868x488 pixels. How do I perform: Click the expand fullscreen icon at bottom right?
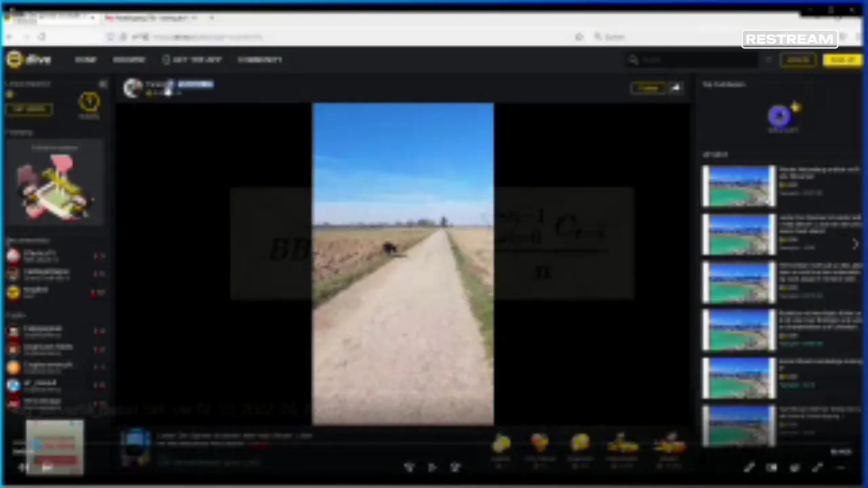coord(817,467)
